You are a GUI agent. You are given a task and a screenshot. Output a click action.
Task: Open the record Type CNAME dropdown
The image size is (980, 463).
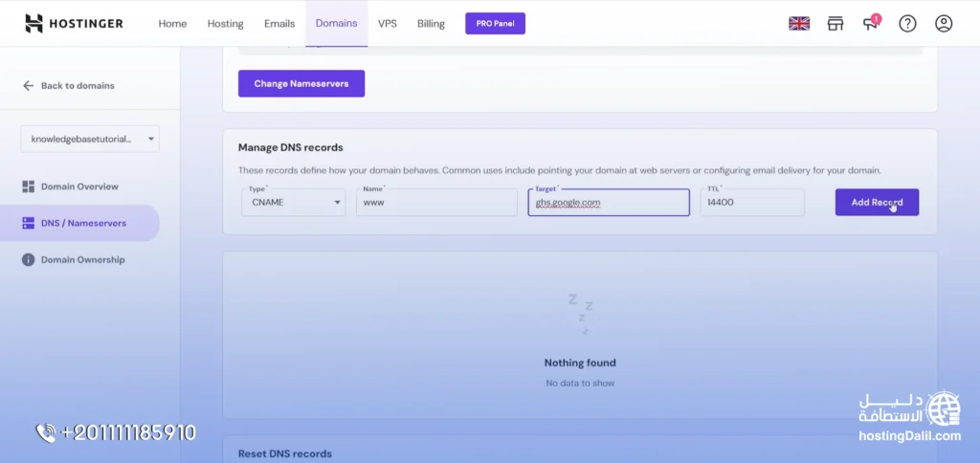(x=293, y=202)
